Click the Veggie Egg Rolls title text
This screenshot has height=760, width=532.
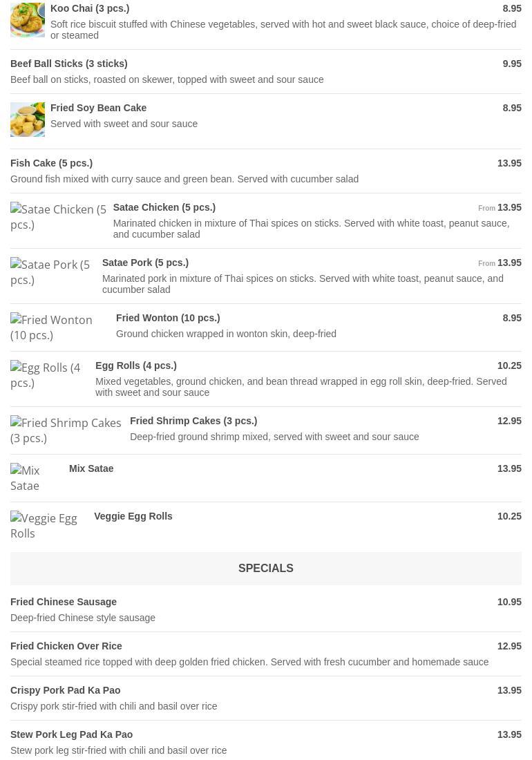(x=133, y=516)
